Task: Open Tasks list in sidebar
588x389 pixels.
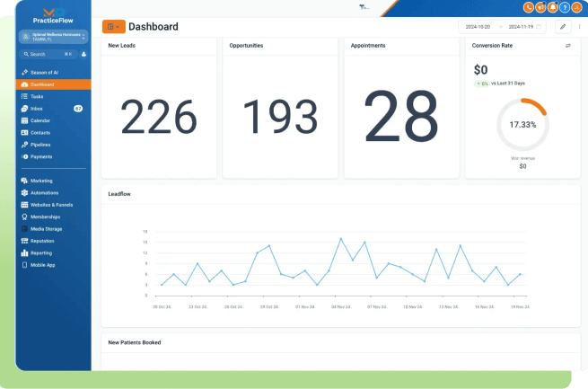Action: pos(53,96)
